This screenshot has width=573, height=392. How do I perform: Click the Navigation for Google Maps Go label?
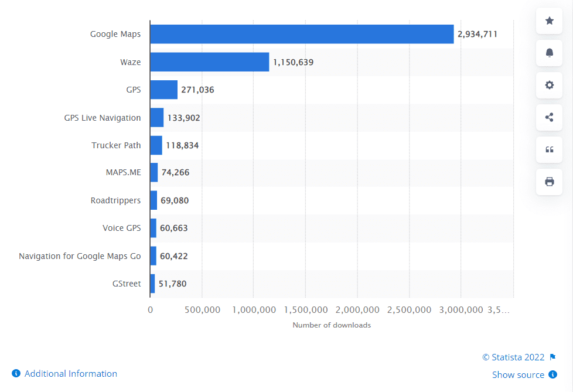point(80,256)
